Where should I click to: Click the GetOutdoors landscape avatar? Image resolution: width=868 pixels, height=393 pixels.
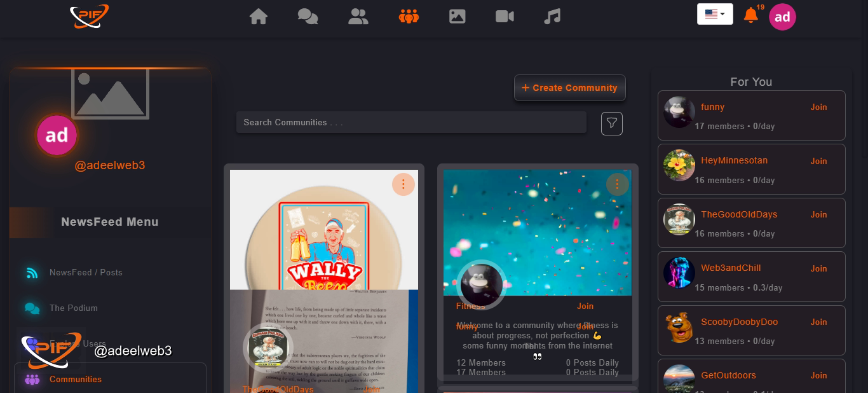tap(679, 378)
